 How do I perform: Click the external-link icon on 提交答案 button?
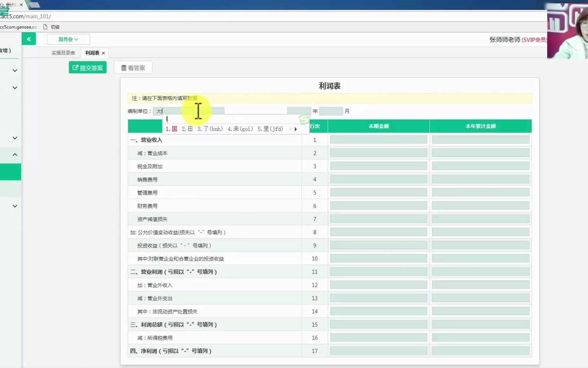tap(75, 67)
